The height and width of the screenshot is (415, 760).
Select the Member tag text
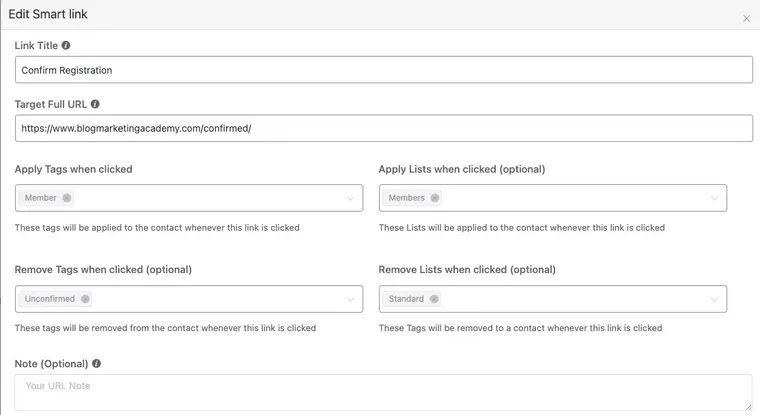[x=41, y=198]
